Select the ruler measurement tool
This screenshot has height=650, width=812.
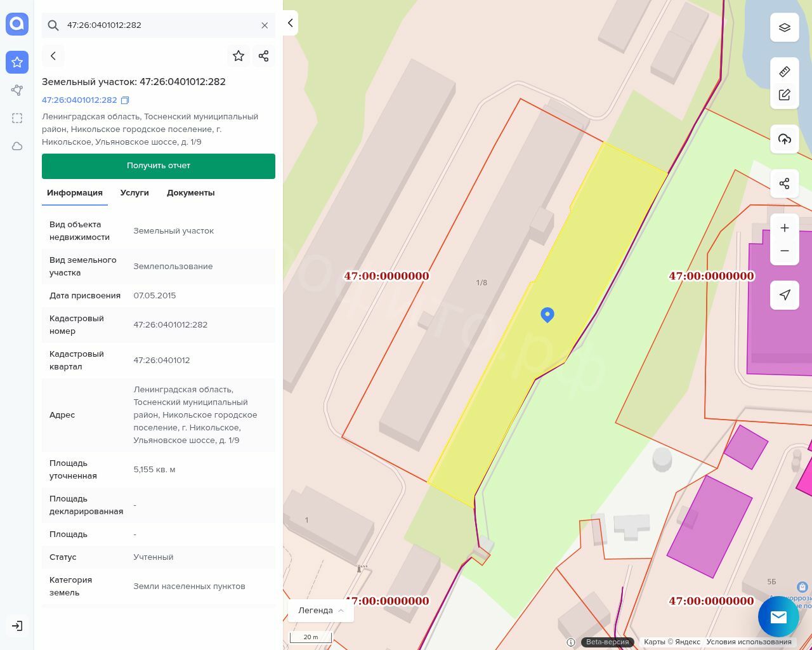(784, 72)
